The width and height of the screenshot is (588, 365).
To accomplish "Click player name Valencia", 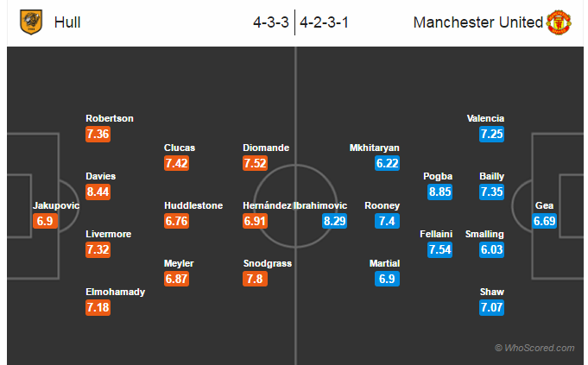I will [485, 118].
